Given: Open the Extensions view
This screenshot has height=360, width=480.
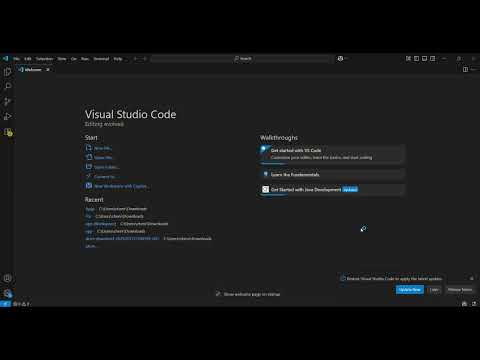Looking at the screenshot, I should (x=8, y=132).
